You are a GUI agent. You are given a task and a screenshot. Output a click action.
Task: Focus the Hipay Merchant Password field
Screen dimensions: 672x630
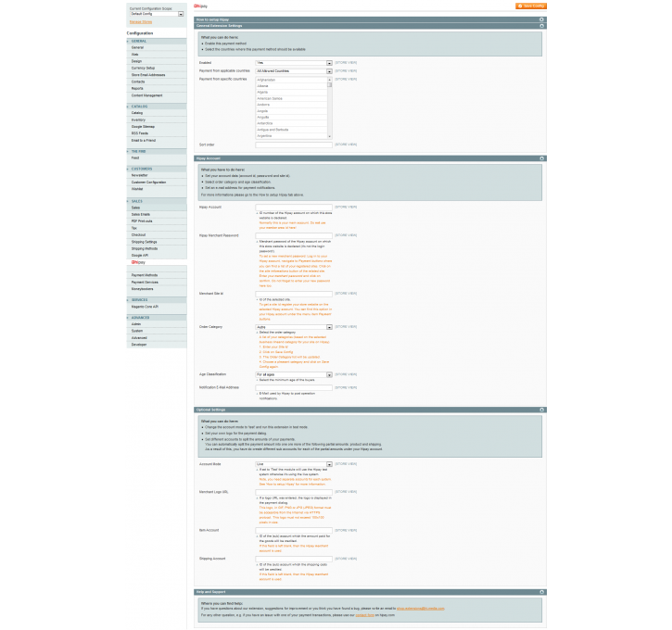pyautogui.click(x=294, y=236)
